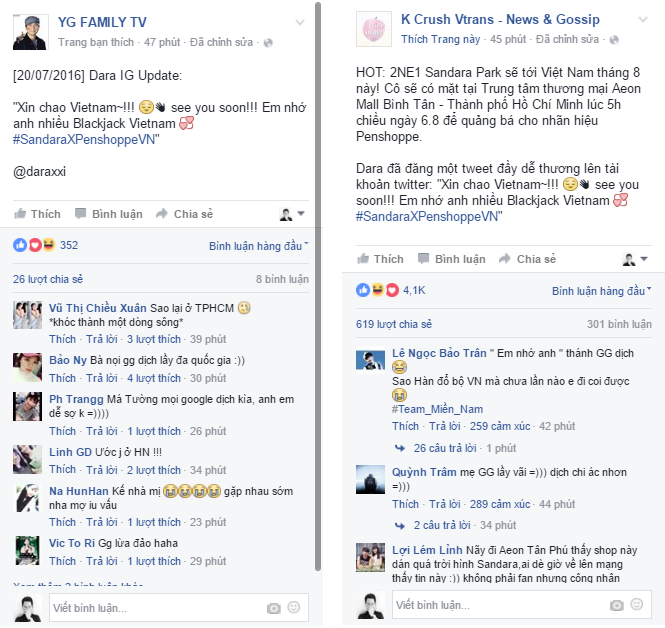Click the Bình luận speech bubble on K Crush post
This screenshot has width=665, height=628.
tap(423, 259)
